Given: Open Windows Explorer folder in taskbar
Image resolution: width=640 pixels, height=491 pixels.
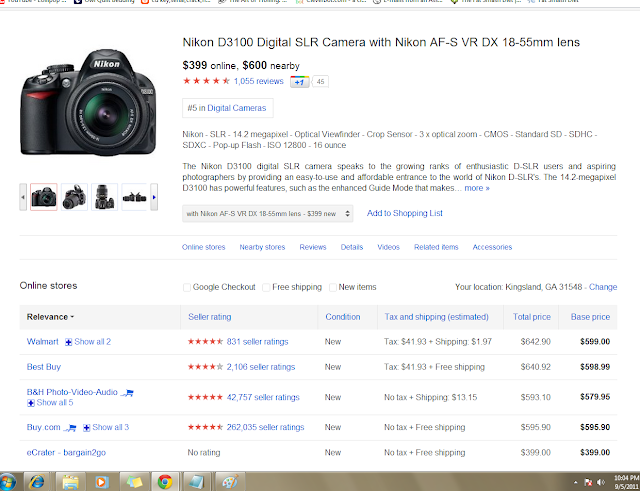Looking at the screenshot, I should point(70,482).
